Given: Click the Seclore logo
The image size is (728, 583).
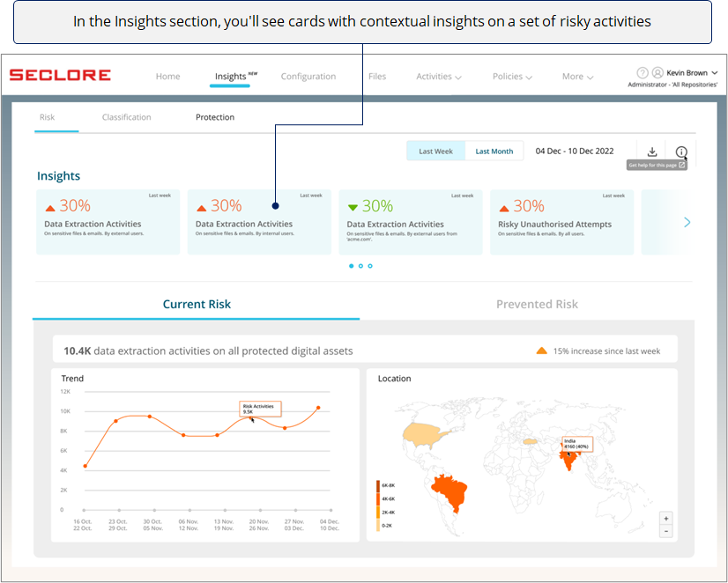Looking at the screenshot, I should click(60, 75).
